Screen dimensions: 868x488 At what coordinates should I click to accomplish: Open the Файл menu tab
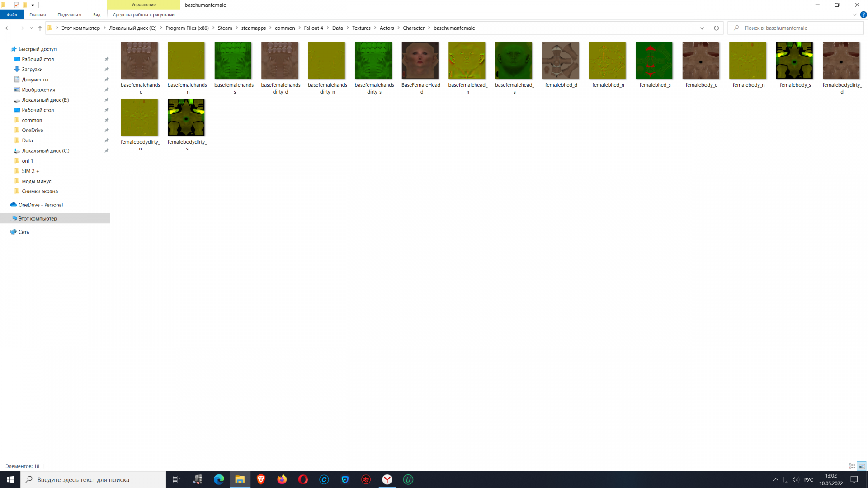tap(12, 15)
